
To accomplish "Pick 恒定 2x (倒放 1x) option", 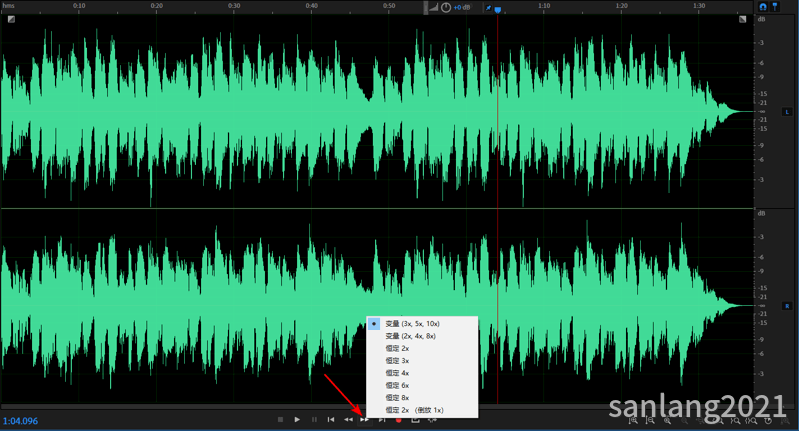I will [x=414, y=410].
